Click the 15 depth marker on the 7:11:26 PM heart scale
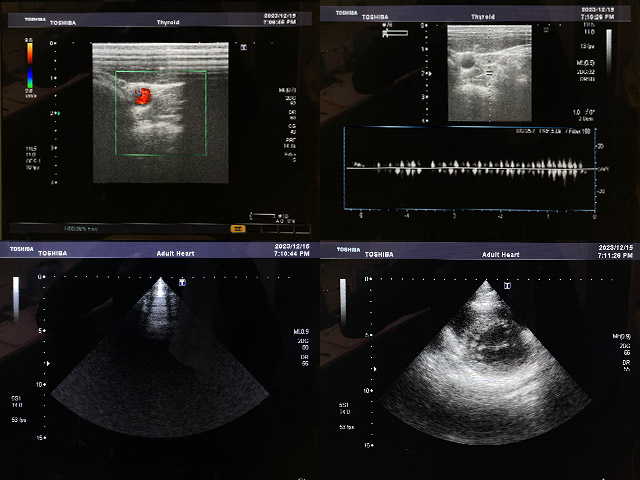The image size is (640, 480). coord(369,445)
